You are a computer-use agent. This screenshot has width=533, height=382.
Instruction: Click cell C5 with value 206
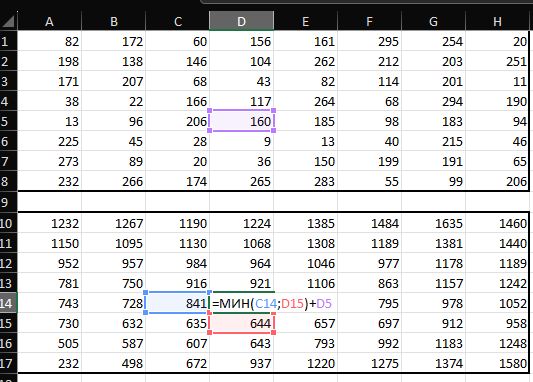177,121
